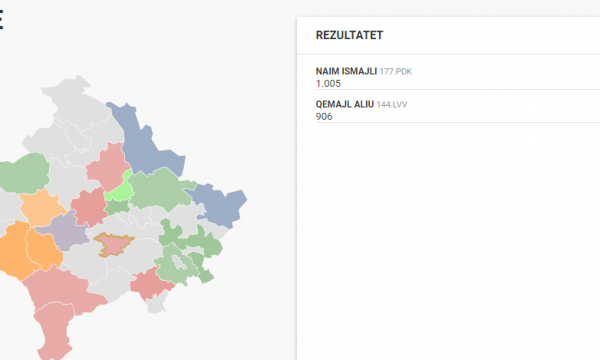The height and width of the screenshot is (360, 600).
Task: Click the 177.PDK party label
Action: pyautogui.click(x=396, y=72)
